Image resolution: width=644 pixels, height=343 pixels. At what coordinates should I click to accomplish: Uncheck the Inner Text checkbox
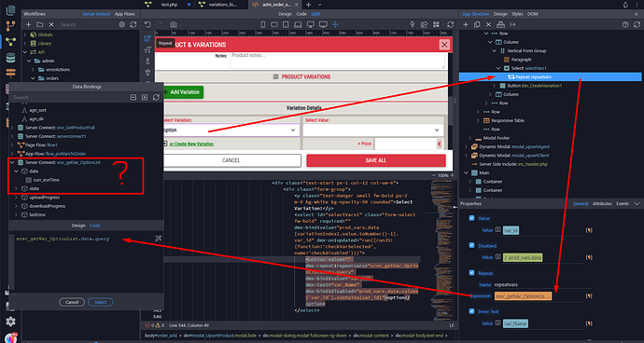471,311
